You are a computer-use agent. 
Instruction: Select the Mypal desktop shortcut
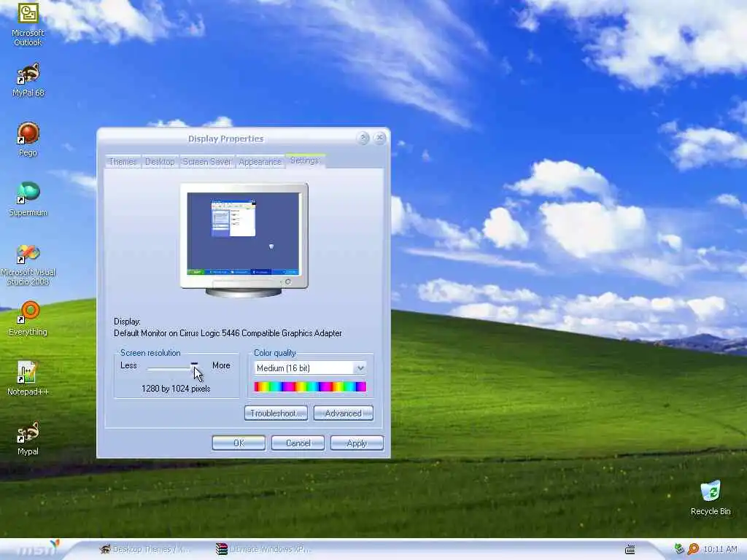(x=28, y=438)
